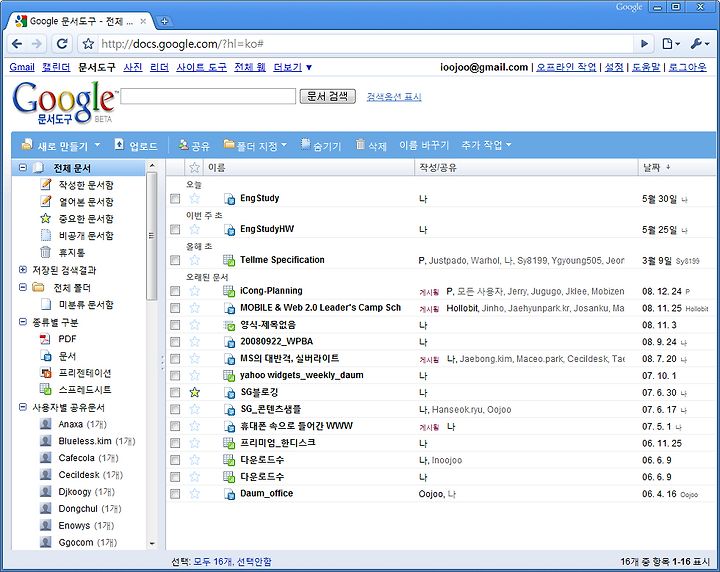Click the browser address bar
720x572 pixels.
pos(365,44)
